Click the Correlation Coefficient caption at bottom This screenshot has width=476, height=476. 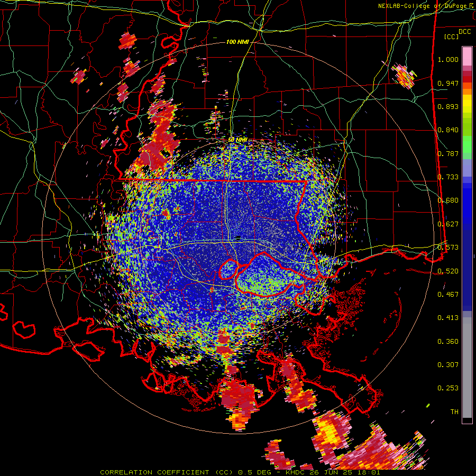[240, 472]
